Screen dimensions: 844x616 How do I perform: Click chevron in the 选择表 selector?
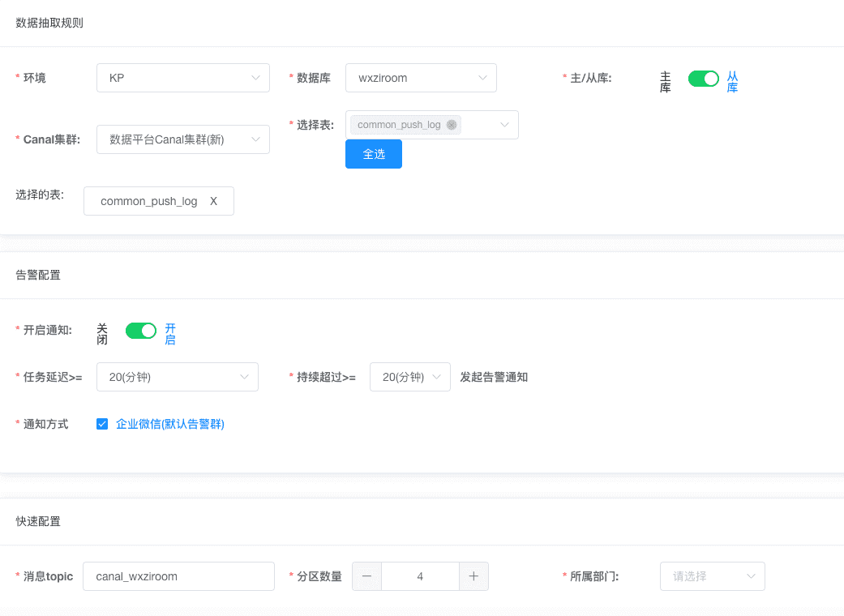tap(504, 125)
